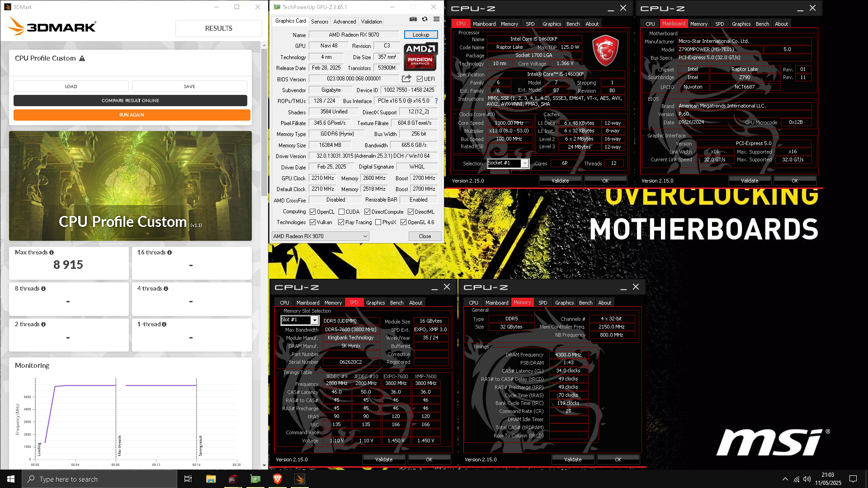The width and height of the screenshot is (868, 488).
Task: Click COMPARE RESULT ONLINE button
Action: coord(130,100)
